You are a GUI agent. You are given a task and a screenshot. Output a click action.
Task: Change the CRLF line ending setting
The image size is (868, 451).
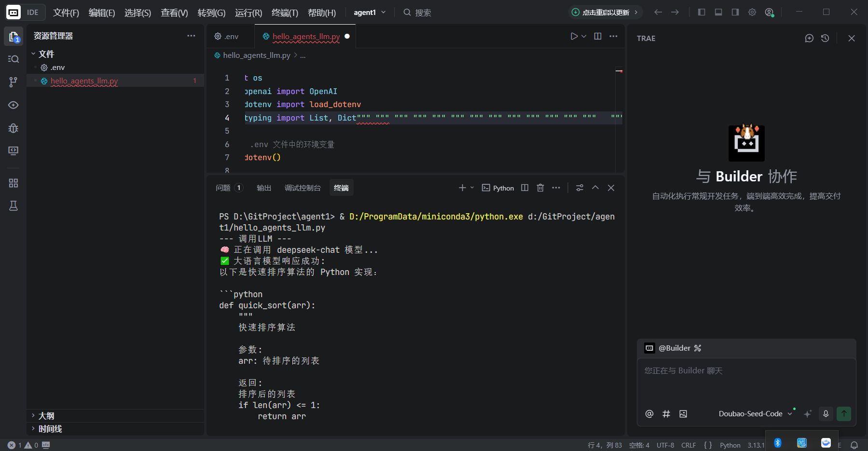click(689, 445)
